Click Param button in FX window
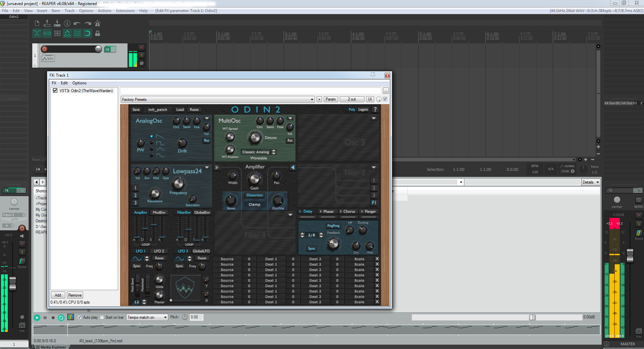The width and height of the screenshot is (644, 349). coord(331,99)
